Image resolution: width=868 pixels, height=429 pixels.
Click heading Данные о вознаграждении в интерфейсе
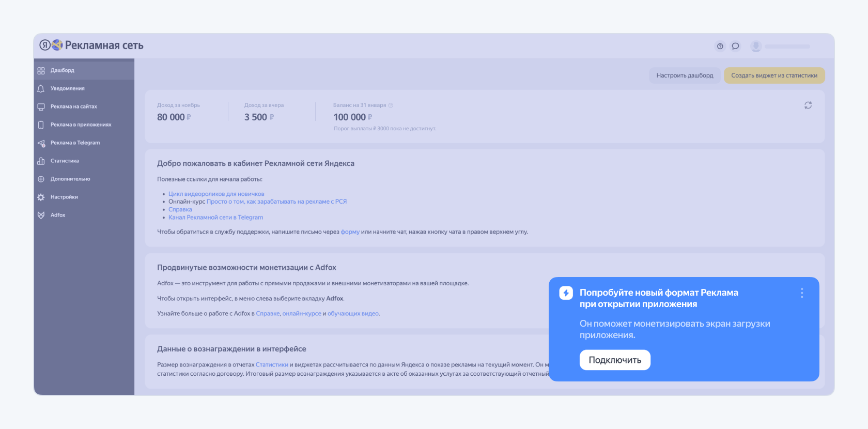point(231,349)
